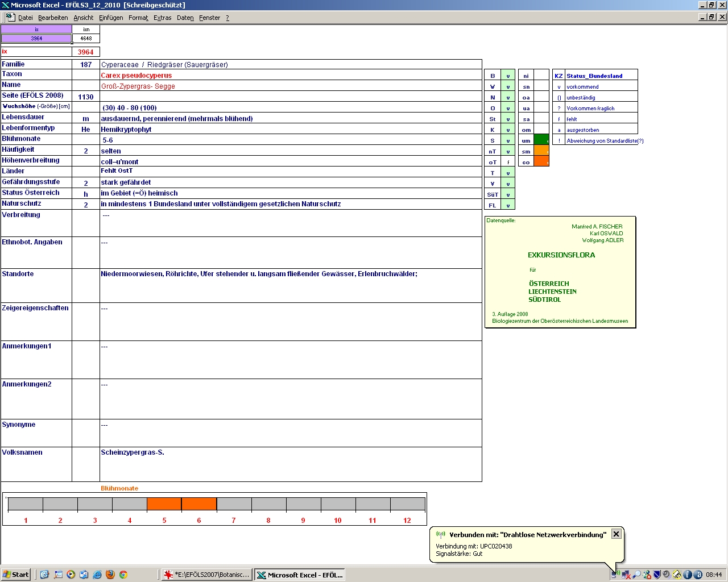Select the ixn value cell 4648
Screen dimensions: 728x582
[x=86, y=39]
